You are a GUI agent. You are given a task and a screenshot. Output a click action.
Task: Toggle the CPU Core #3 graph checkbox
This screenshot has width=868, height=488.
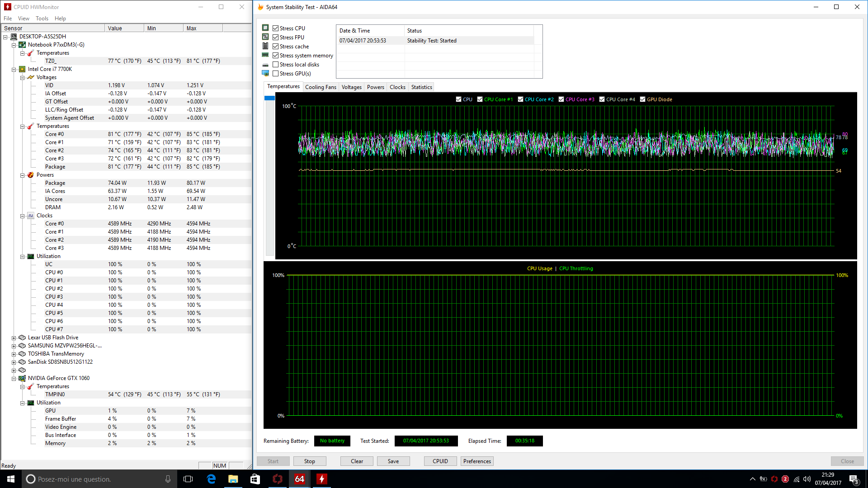point(561,99)
